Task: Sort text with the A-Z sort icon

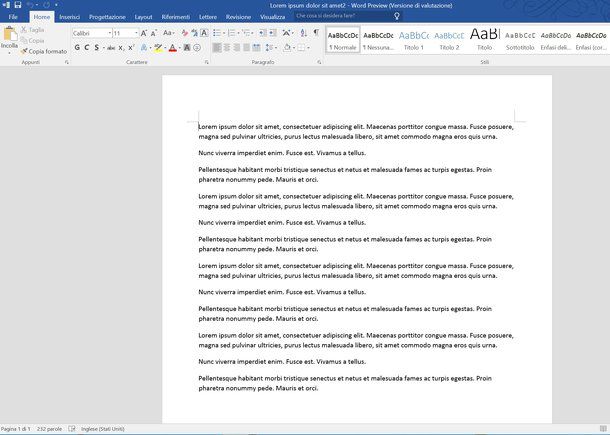Action: tap(303, 33)
